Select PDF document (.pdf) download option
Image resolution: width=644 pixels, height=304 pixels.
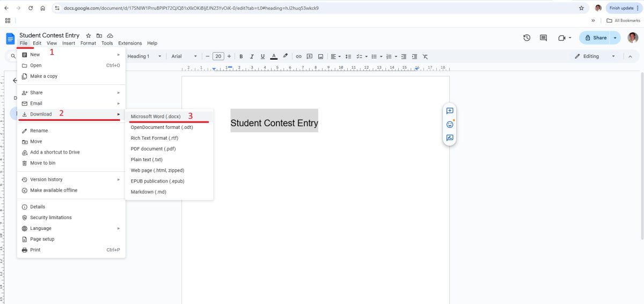pos(153,149)
